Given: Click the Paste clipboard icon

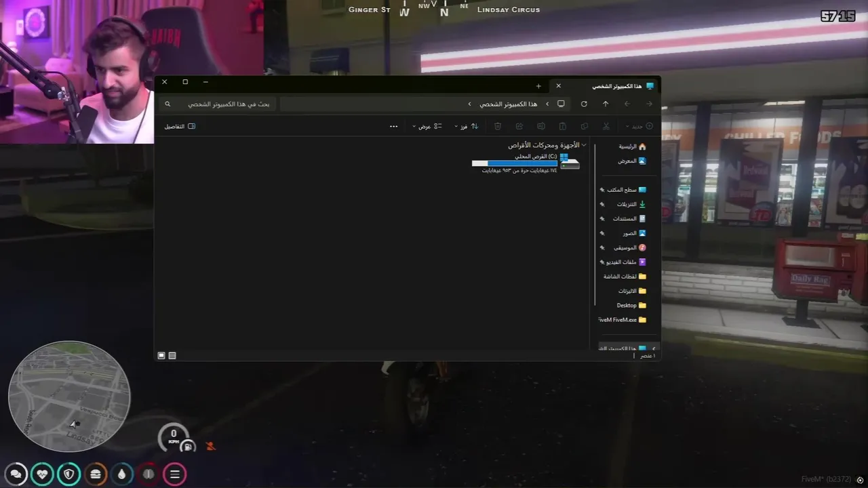Looking at the screenshot, I should pos(563,126).
